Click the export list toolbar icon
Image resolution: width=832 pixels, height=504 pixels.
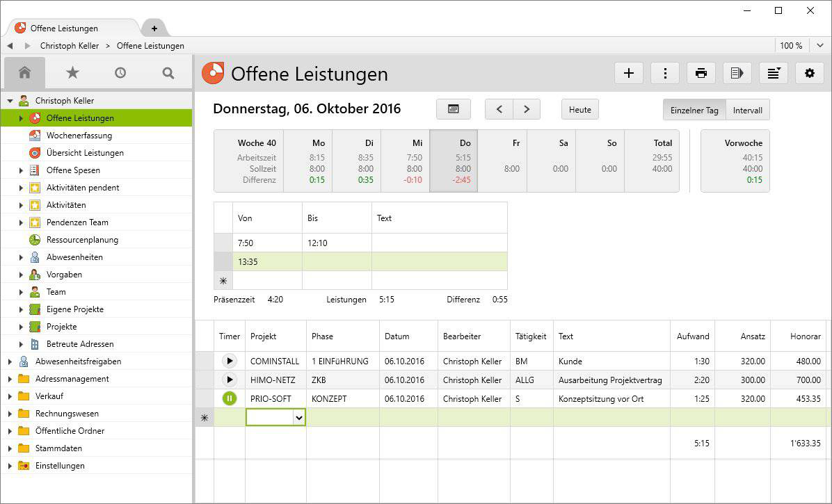[x=737, y=73]
